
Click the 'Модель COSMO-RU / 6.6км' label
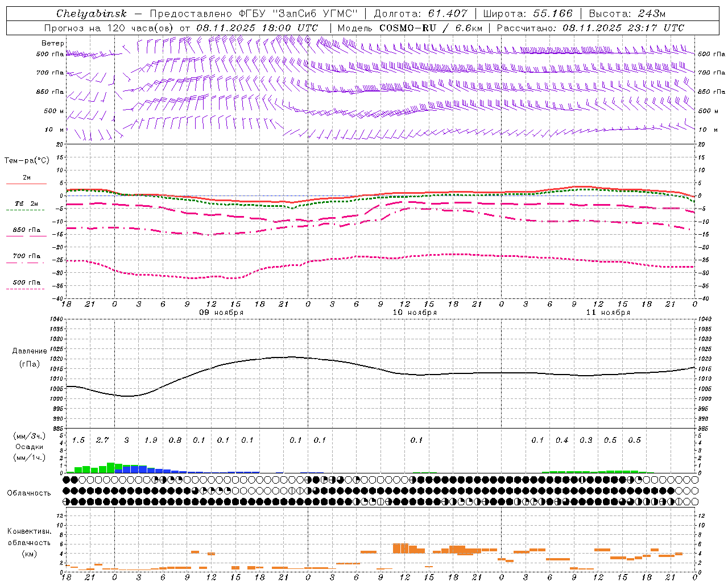coord(410,28)
